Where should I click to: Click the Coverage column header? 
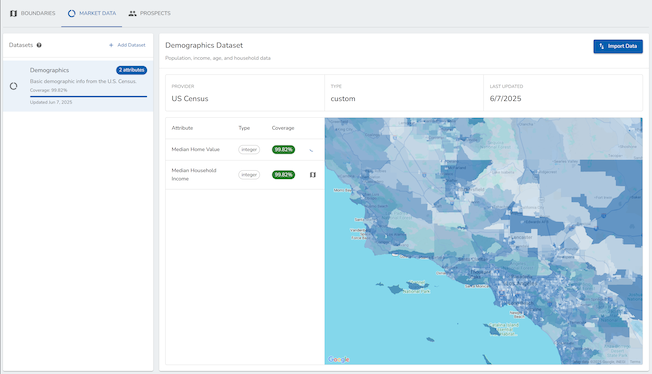(x=283, y=128)
